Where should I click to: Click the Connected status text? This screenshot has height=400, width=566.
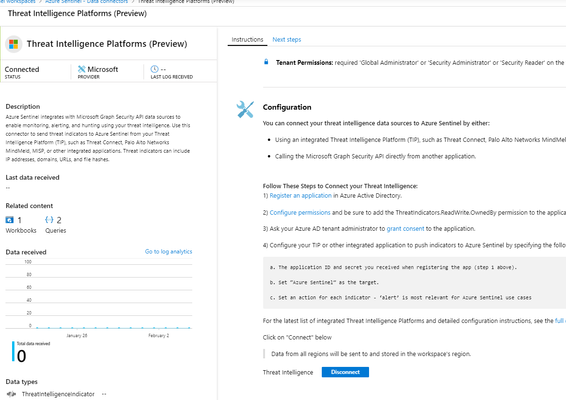pos(22,69)
